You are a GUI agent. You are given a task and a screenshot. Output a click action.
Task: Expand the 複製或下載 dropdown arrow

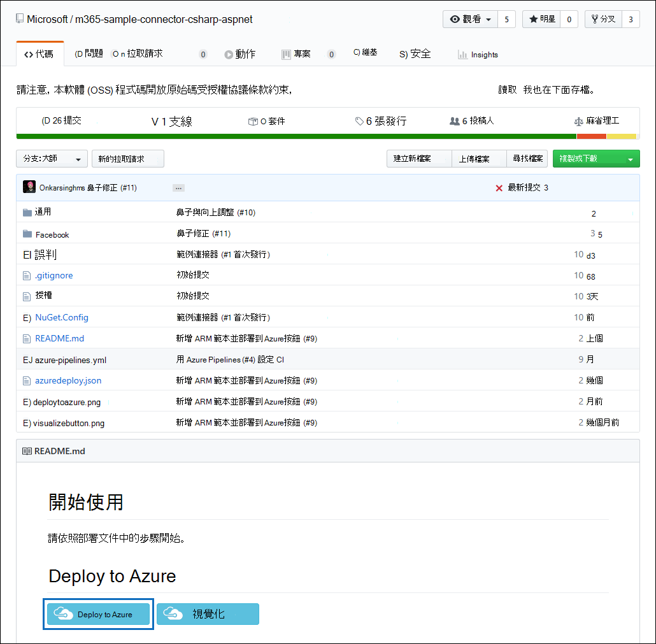(631, 159)
